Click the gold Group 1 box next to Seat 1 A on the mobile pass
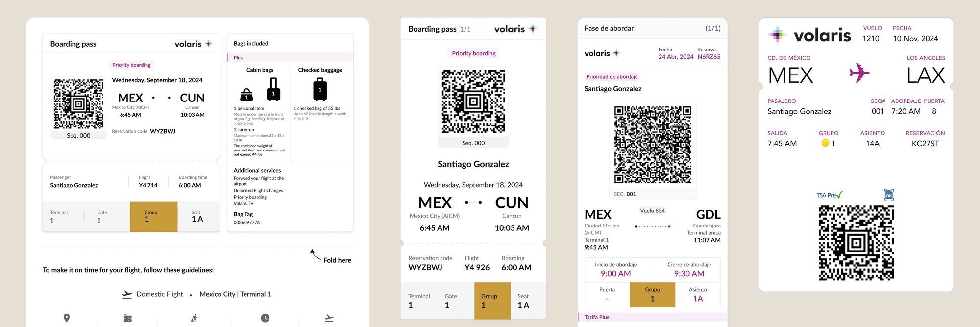The height and width of the screenshot is (327, 980). (x=492, y=301)
